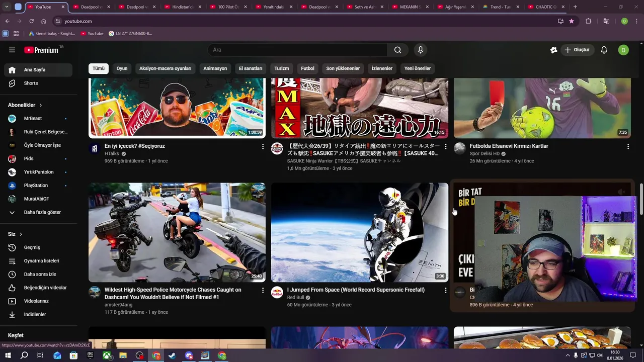Open Shorts from the sidebar
This screenshot has width=644, height=362.
pos(38,83)
